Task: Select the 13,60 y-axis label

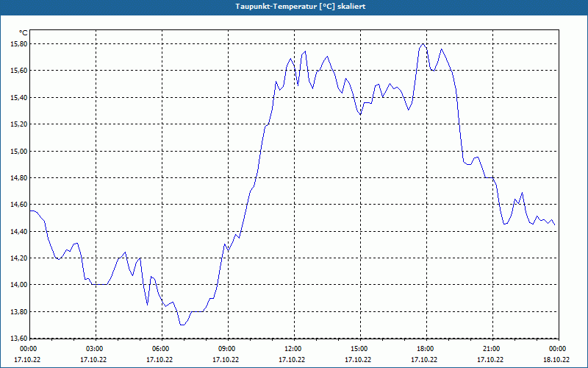Action: point(18,339)
